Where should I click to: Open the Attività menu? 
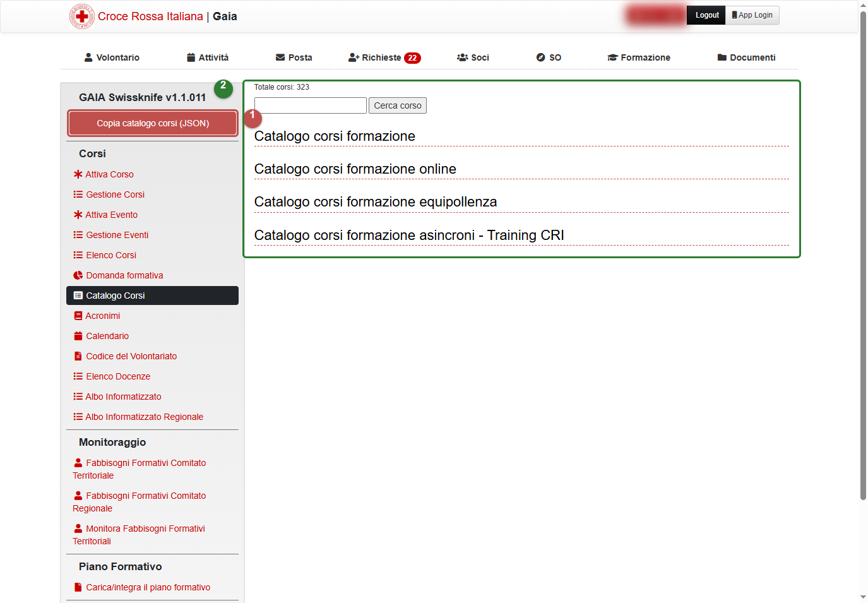point(208,57)
